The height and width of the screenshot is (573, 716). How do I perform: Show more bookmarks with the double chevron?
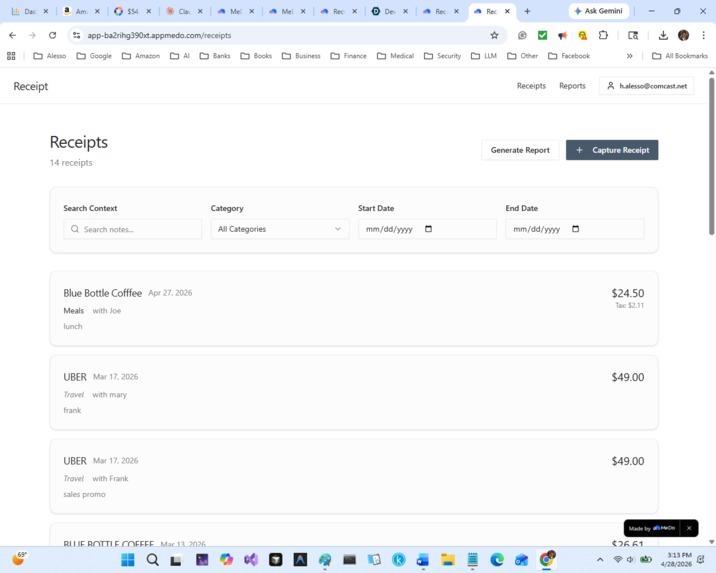[630, 56]
